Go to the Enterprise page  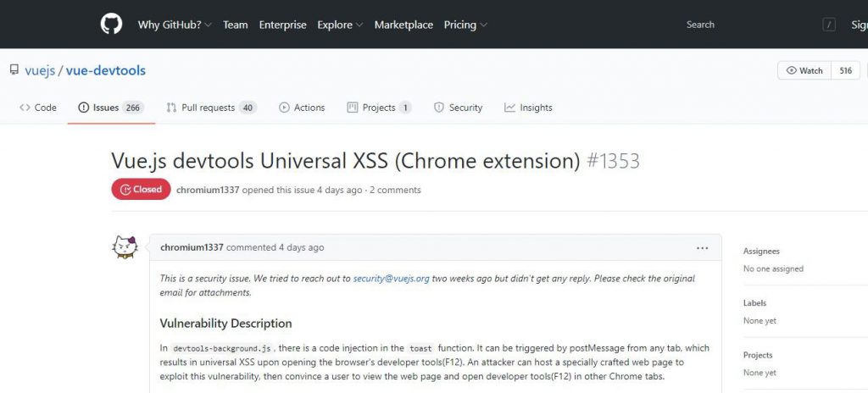[x=283, y=25]
